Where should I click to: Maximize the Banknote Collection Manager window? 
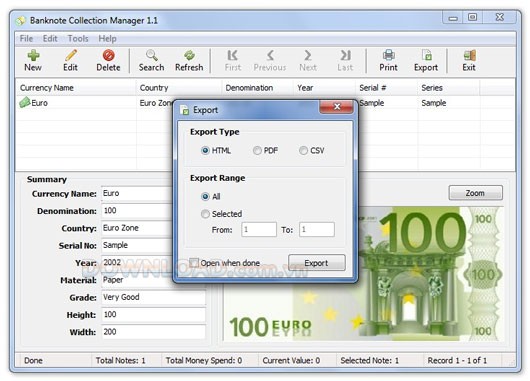(473, 18)
